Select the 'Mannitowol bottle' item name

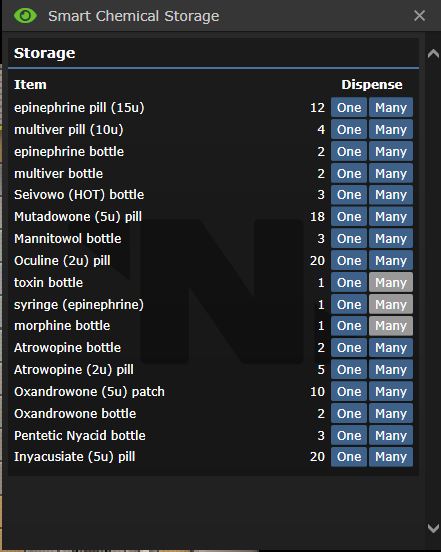(68, 239)
